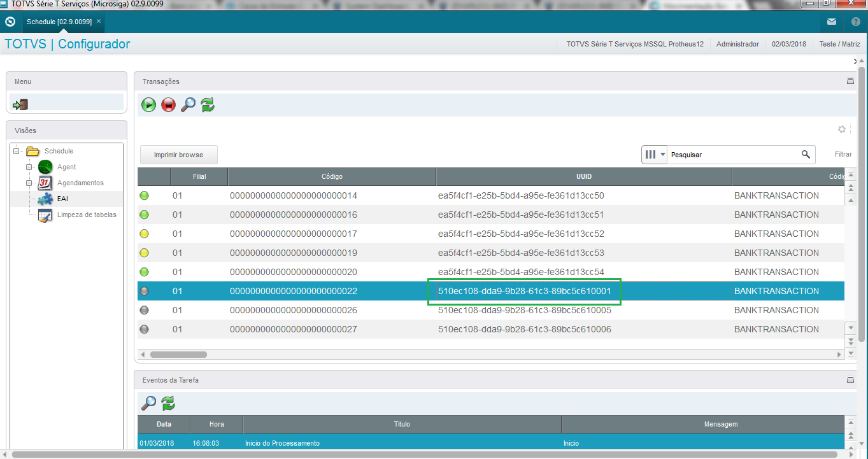This screenshot has width=868, height=459.
Task: Click the exit door icon in Menu
Action: [x=20, y=104]
